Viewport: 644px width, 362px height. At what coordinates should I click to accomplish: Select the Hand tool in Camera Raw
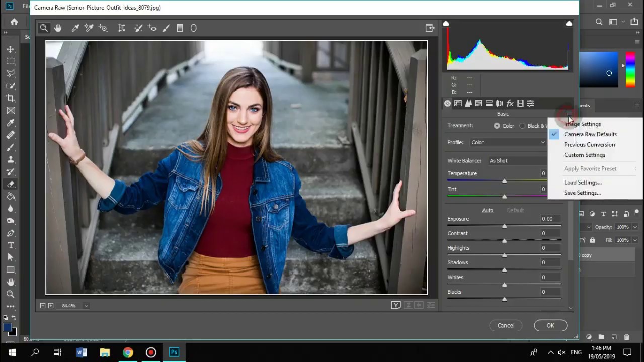(58, 28)
